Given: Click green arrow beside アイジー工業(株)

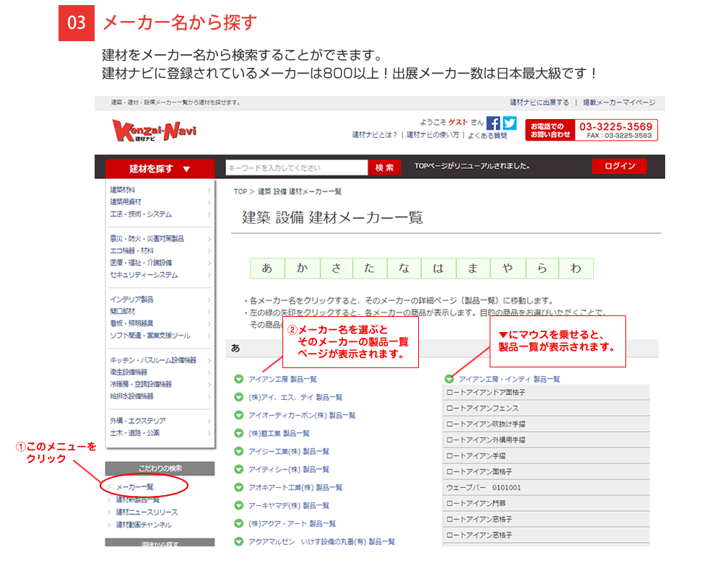Looking at the screenshot, I should click(x=239, y=451).
